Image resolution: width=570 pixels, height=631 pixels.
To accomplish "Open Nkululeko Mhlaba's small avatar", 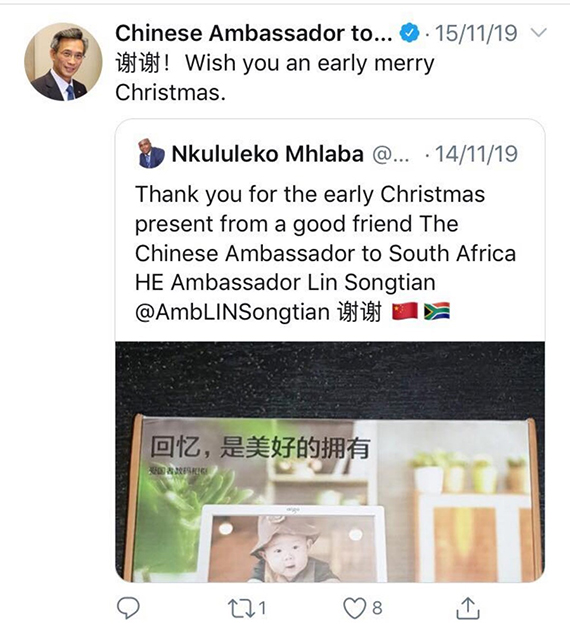I will 151,153.
